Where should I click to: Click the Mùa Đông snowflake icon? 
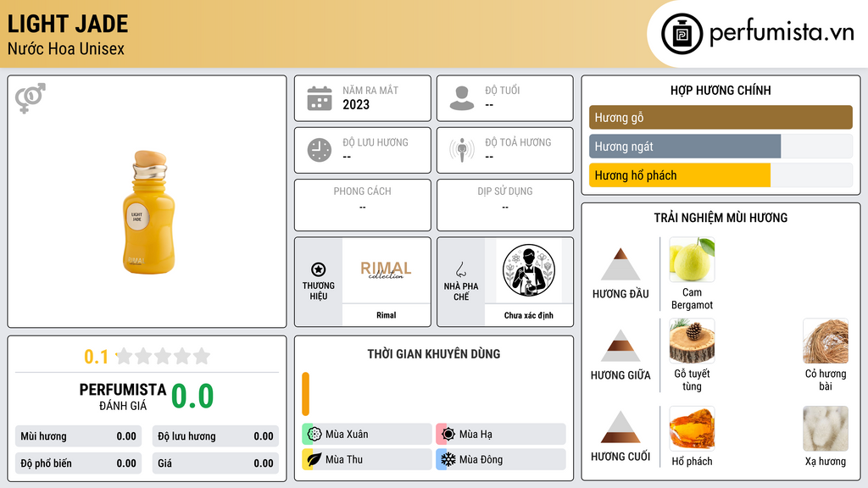[448, 459]
